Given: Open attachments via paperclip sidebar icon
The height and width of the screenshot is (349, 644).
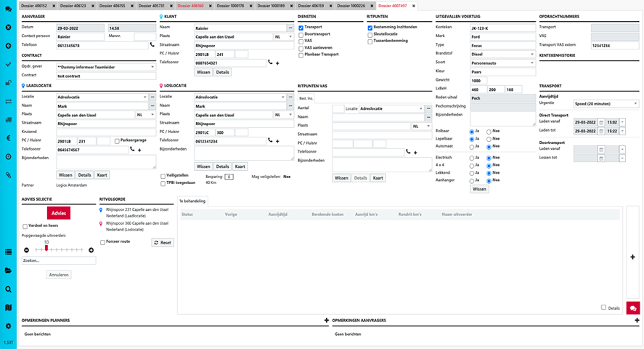Looking at the screenshot, I should [8, 175].
